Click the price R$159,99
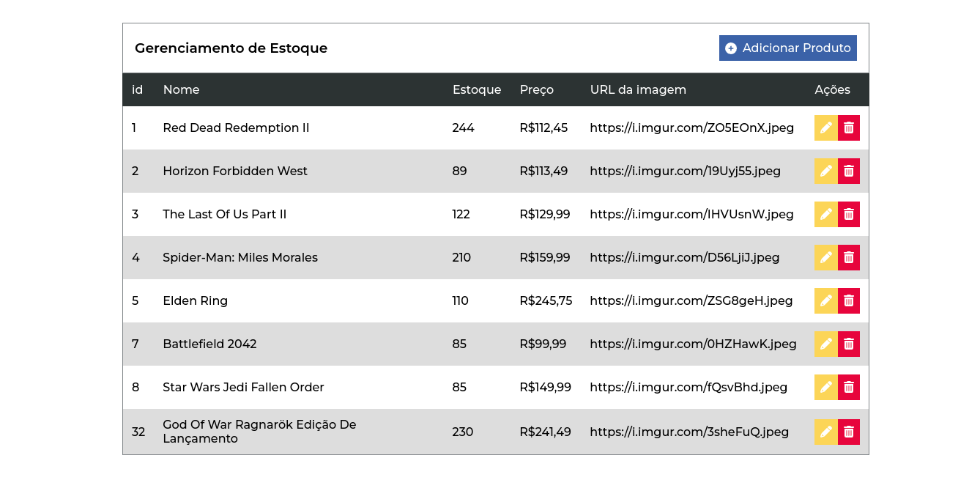Viewport: 980px width, 480px height. [545, 257]
